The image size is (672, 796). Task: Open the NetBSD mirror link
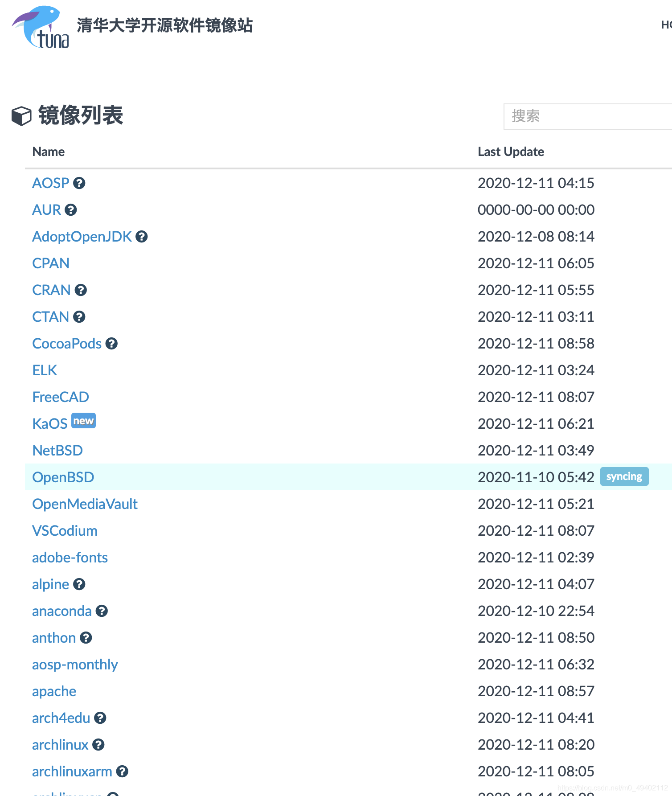point(57,451)
